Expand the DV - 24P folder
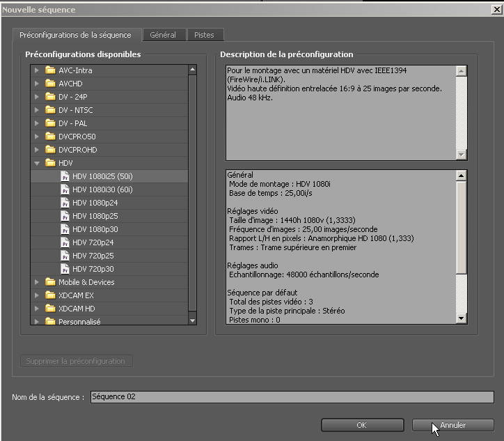The width and height of the screenshot is (504, 441). (x=37, y=97)
